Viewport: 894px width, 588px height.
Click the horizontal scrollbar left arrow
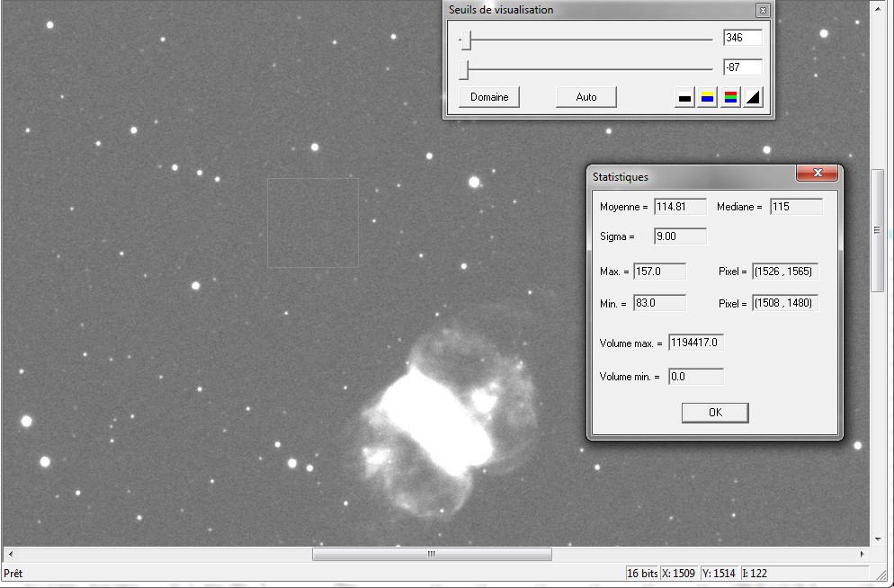pyautogui.click(x=10, y=554)
